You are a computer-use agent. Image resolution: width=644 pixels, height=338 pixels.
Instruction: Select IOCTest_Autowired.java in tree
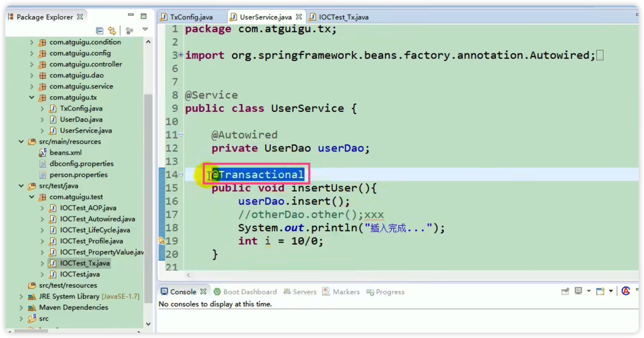point(97,219)
